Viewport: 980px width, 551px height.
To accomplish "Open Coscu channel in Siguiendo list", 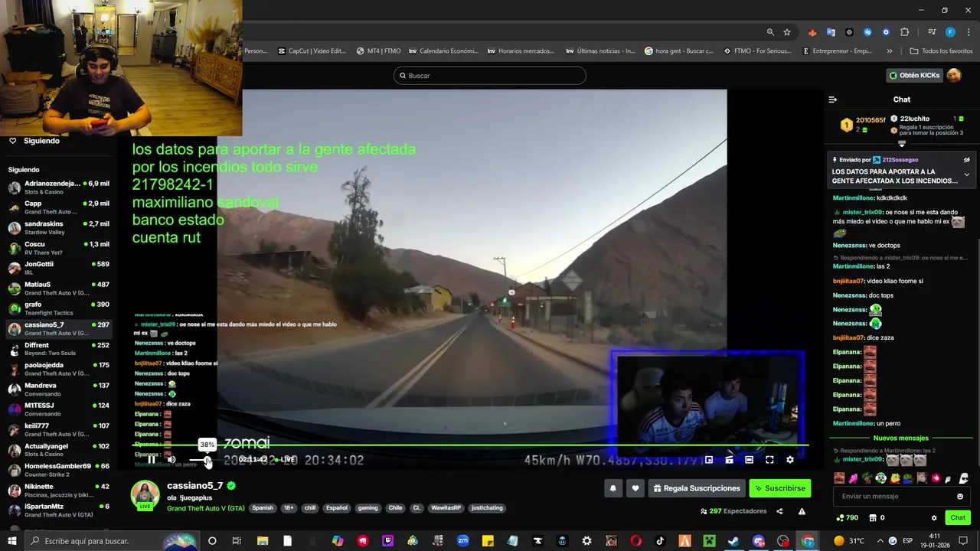I will (58, 248).
